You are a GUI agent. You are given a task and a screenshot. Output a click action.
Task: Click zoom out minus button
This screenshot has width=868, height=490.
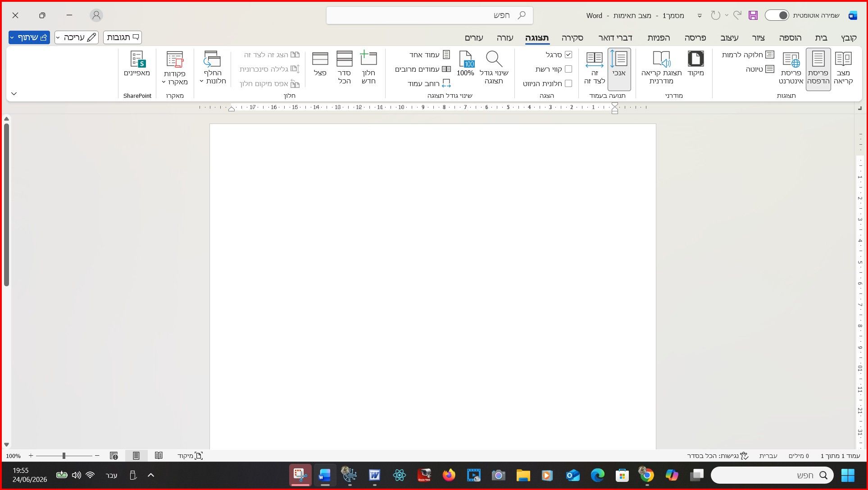pos(97,456)
